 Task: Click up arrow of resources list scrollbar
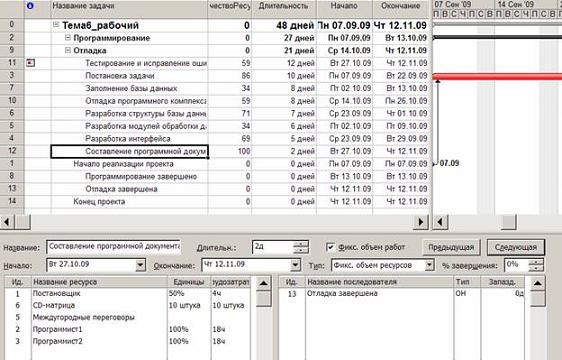tap(263, 283)
